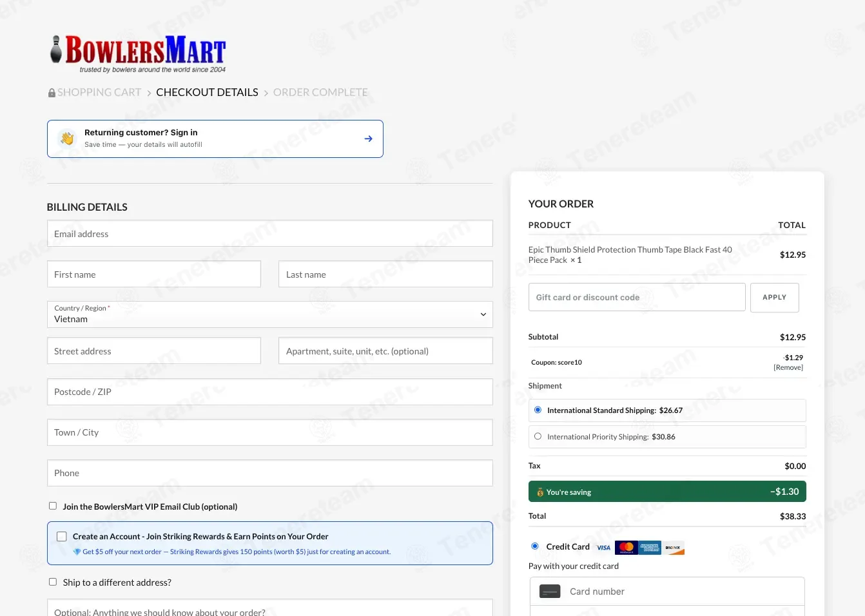865x616 pixels.
Task: Check Create an Account for Striking Rewards
Action: click(62, 536)
